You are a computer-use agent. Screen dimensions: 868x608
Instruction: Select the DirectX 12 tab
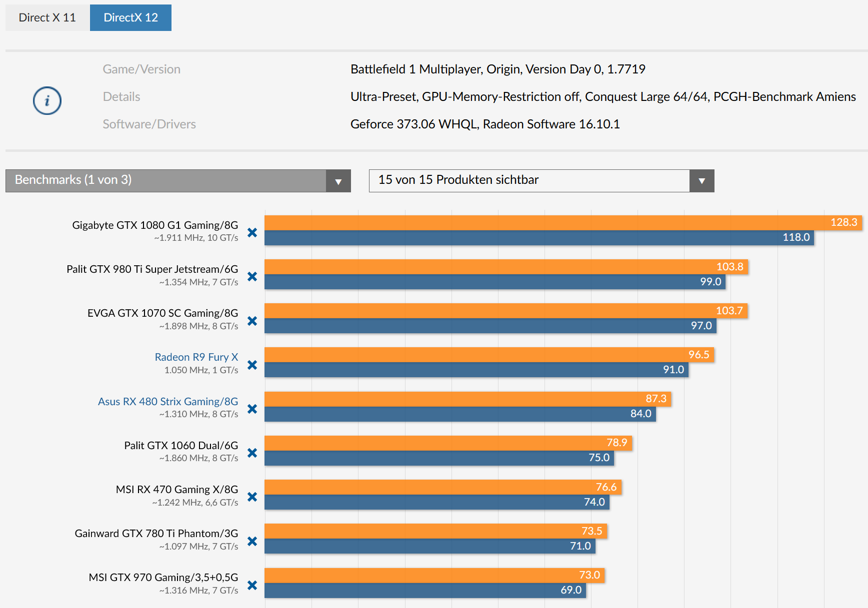click(130, 17)
